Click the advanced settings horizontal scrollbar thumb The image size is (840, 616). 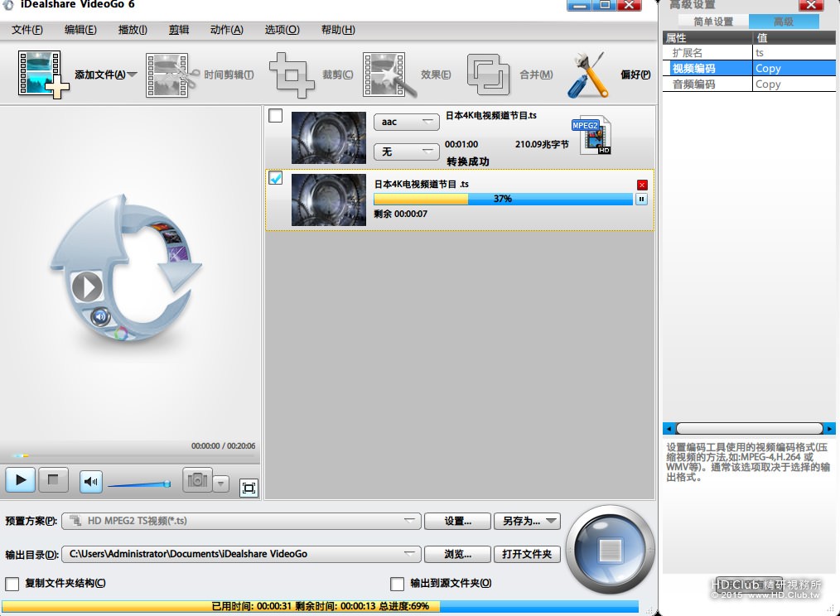point(750,429)
